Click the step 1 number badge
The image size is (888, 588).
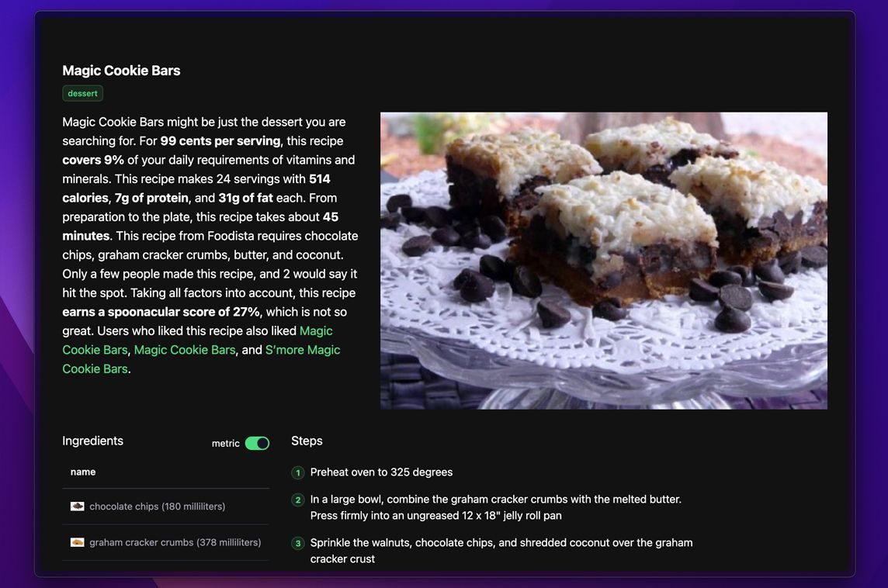(x=298, y=472)
